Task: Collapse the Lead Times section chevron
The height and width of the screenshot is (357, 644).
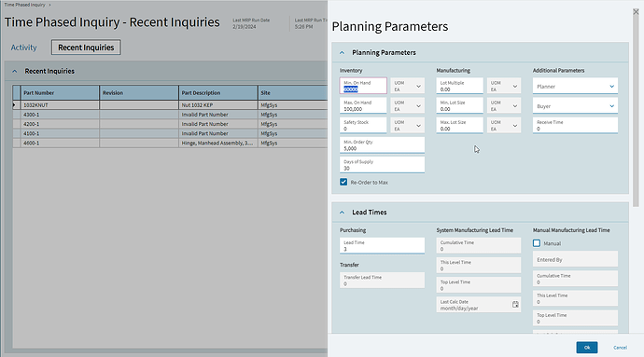Action: click(343, 213)
